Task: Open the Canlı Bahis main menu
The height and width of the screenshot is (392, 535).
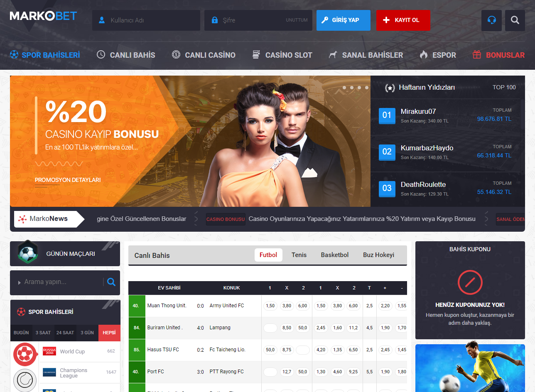Action: click(126, 55)
